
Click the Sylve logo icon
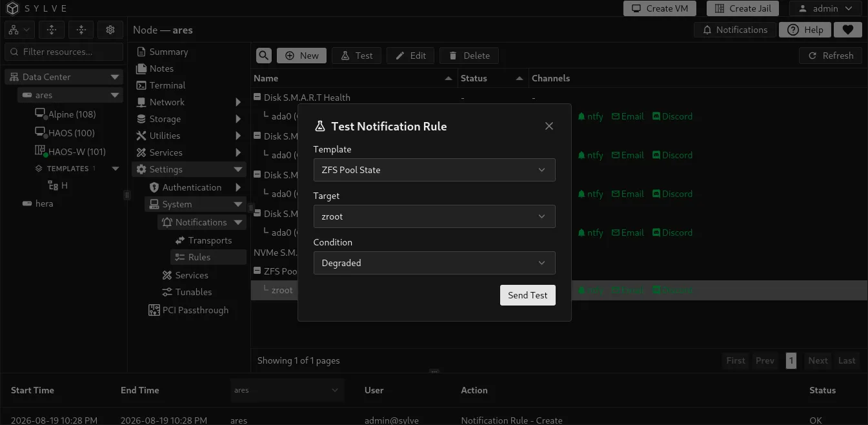[13, 9]
